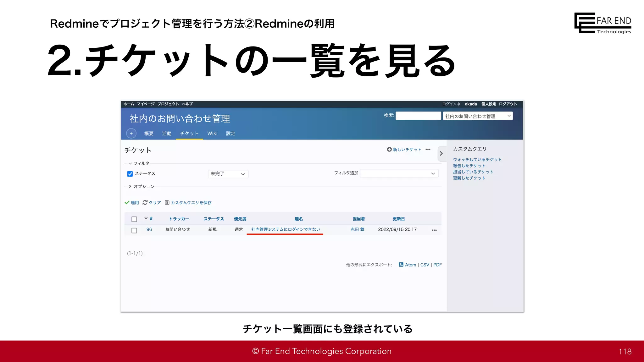
Task: Click the 2022/09/15 20:17 updated date
Action: pos(397,229)
